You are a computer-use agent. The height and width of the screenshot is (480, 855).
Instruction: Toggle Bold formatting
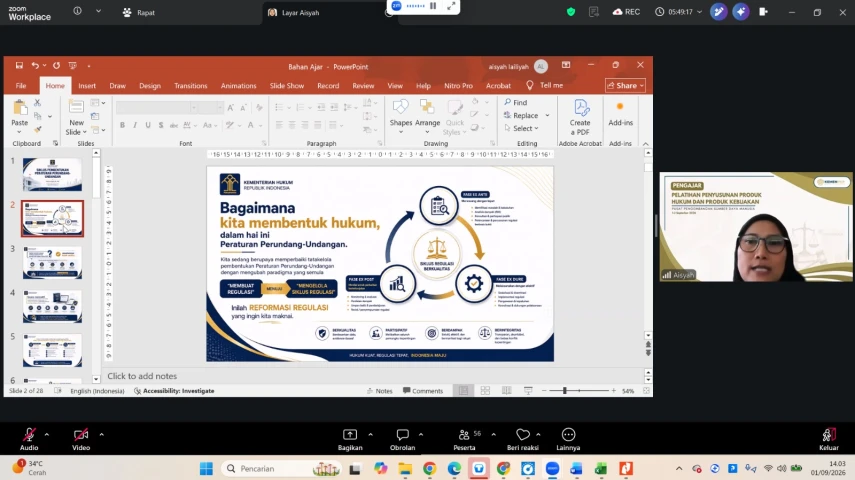(x=122, y=125)
